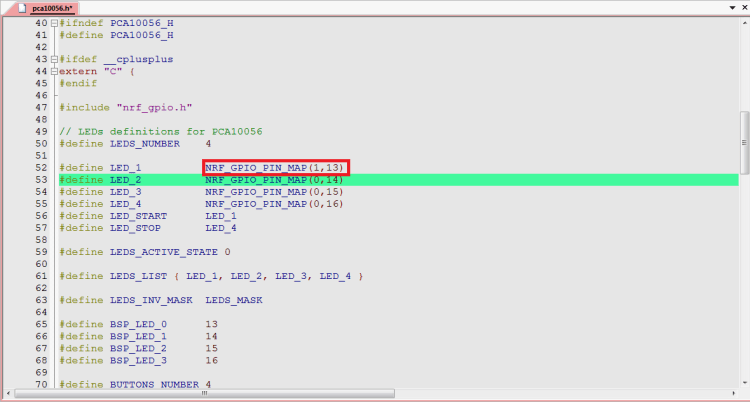
Task: Click BSP_LED_2 on line 67
Action: coord(138,348)
